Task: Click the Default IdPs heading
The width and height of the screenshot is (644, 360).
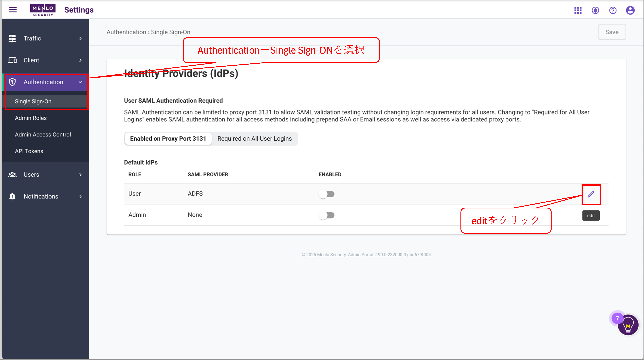Action: pos(141,162)
